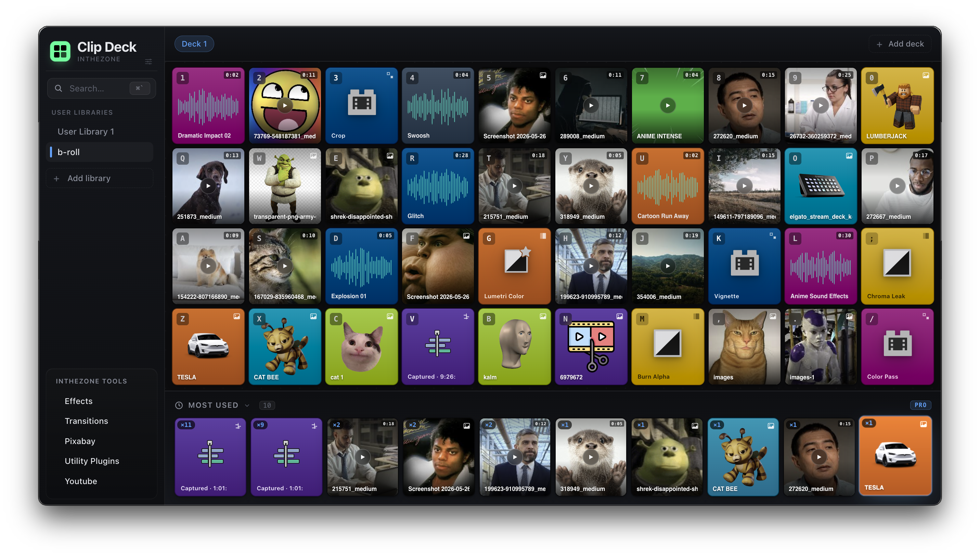Screen dimensions: 980x556
Task: Click the Clip Deck app logo icon
Action: point(60,51)
